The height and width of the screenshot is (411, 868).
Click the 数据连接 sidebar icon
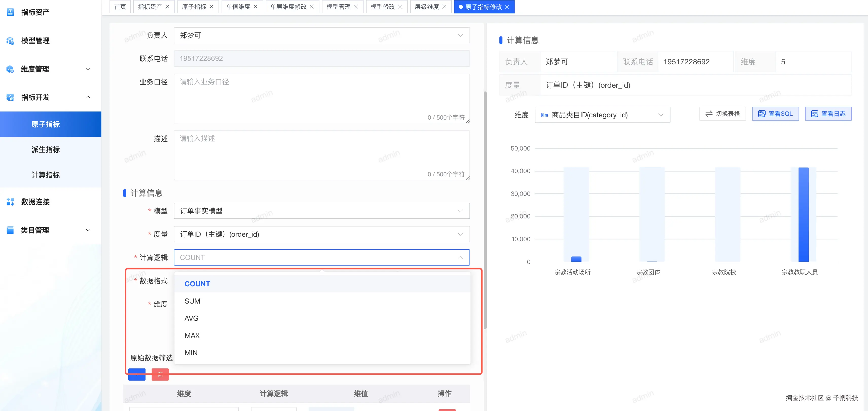coord(10,202)
